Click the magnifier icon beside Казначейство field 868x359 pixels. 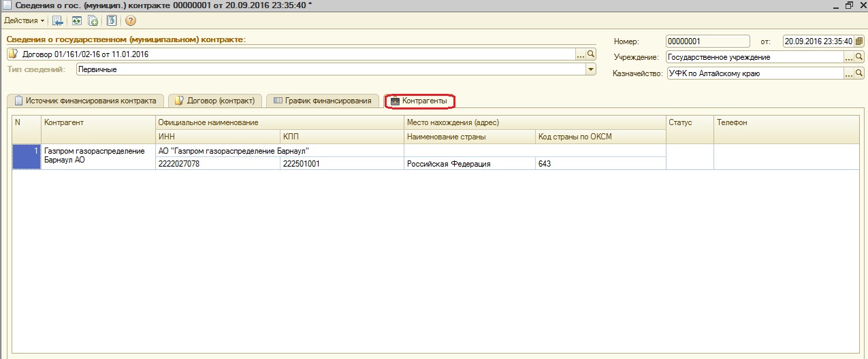(x=859, y=73)
